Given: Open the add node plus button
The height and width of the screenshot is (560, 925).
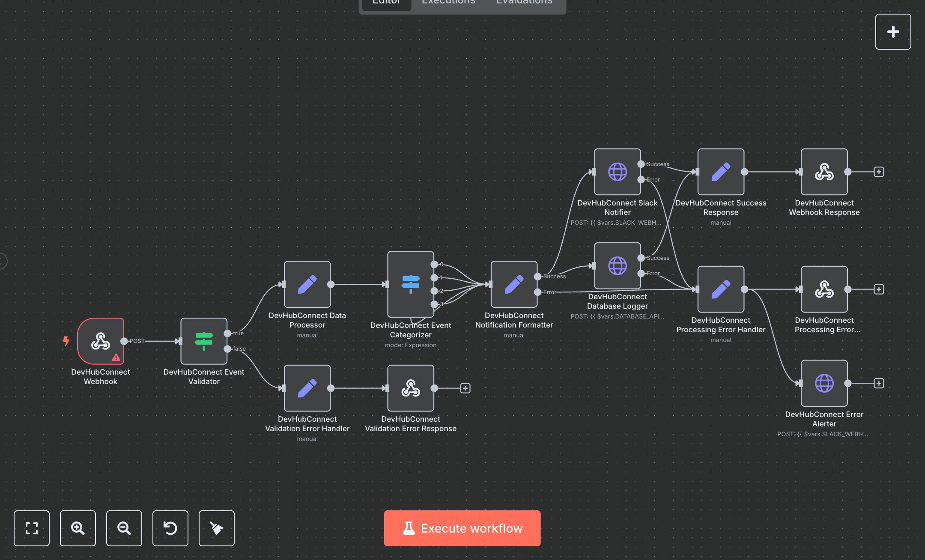Looking at the screenshot, I should (x=893, y=32).
